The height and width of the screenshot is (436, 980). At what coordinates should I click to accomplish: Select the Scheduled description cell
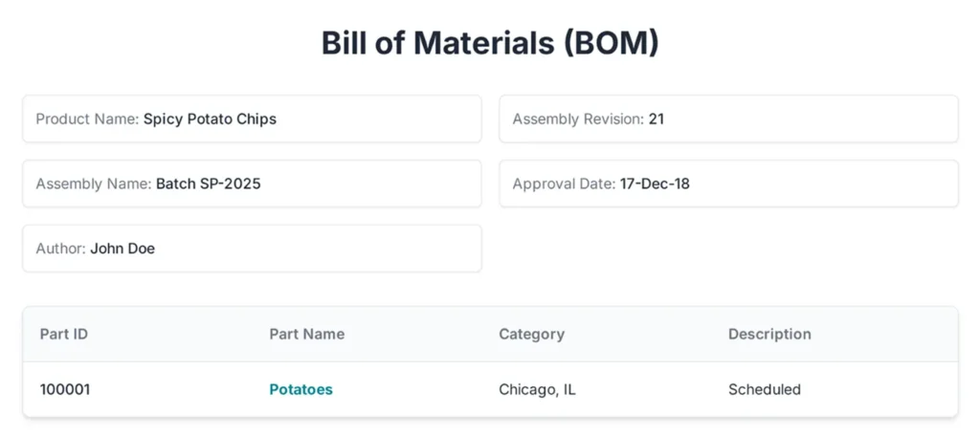click(764, 389)
